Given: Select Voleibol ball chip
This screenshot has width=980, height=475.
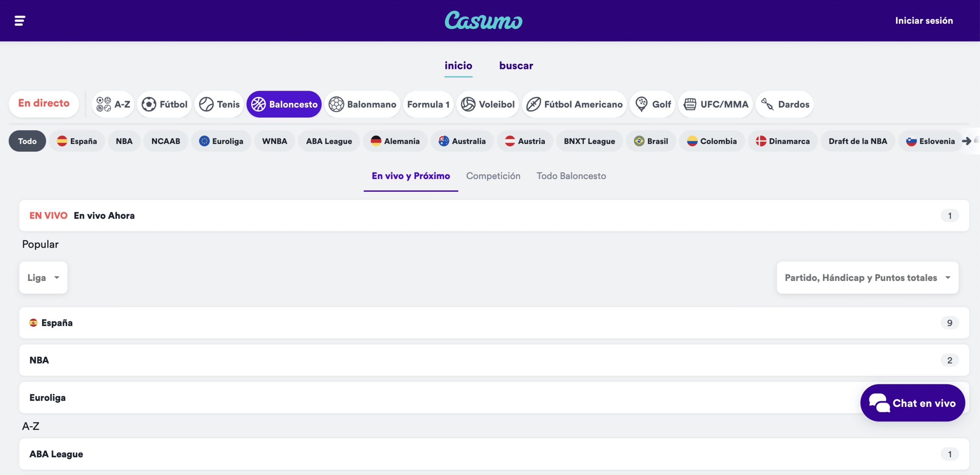Looking at the screenshot, I should pos(488,104).
